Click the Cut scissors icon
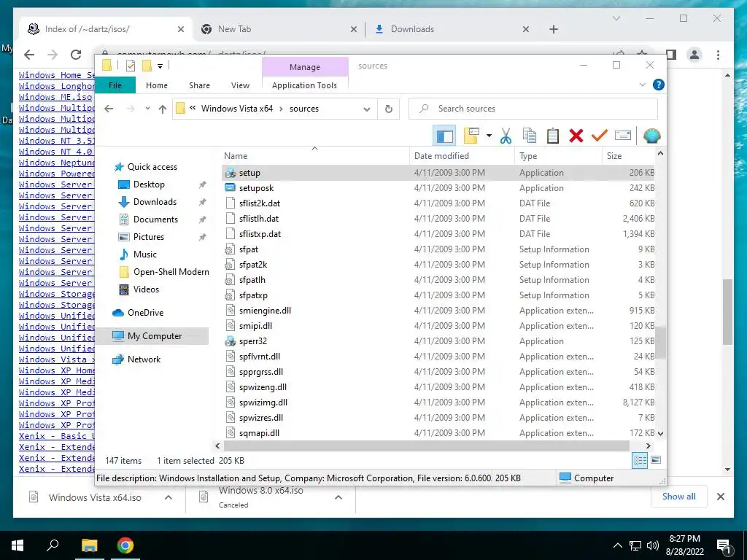The width and height of the screenshot is (747, 560). (x=506, y=136)
